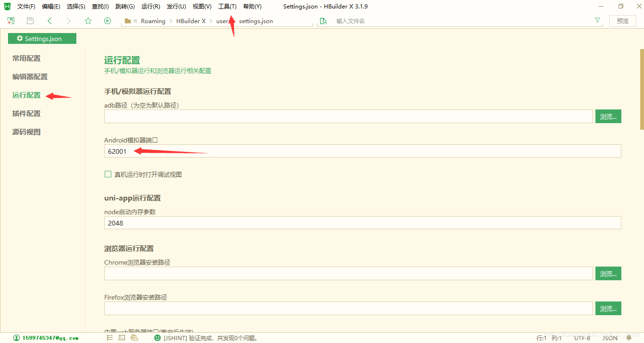644x343 pixels.
Task: Click HBuilder X in the breadcrumb path
Action: coord(191,21)
